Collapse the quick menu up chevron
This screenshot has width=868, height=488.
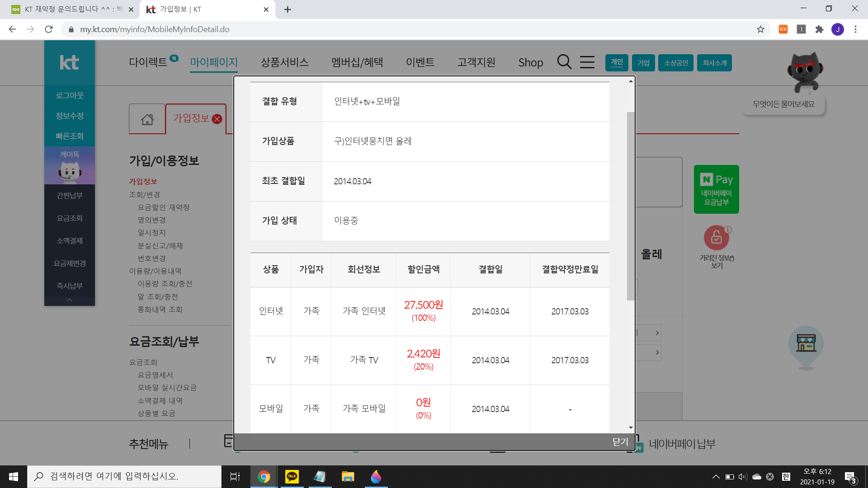[69, 300]
